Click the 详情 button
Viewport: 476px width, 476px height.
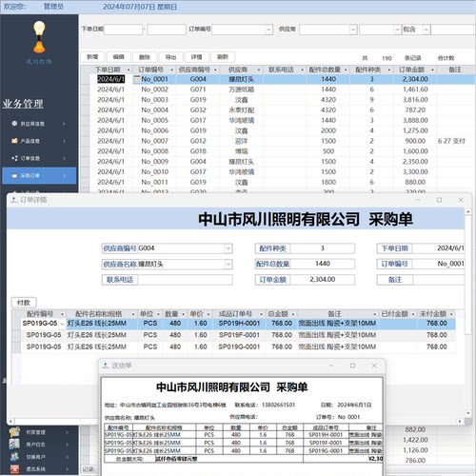[x=196, y=57]
